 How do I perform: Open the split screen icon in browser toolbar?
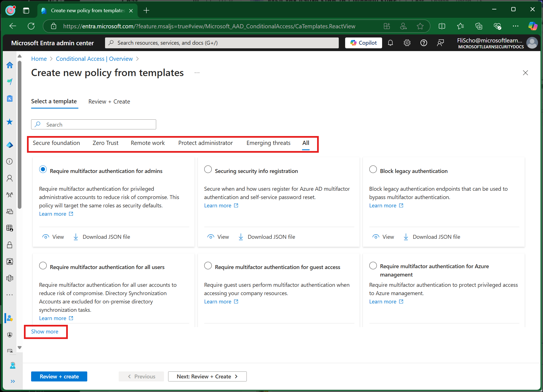point(442,26)
